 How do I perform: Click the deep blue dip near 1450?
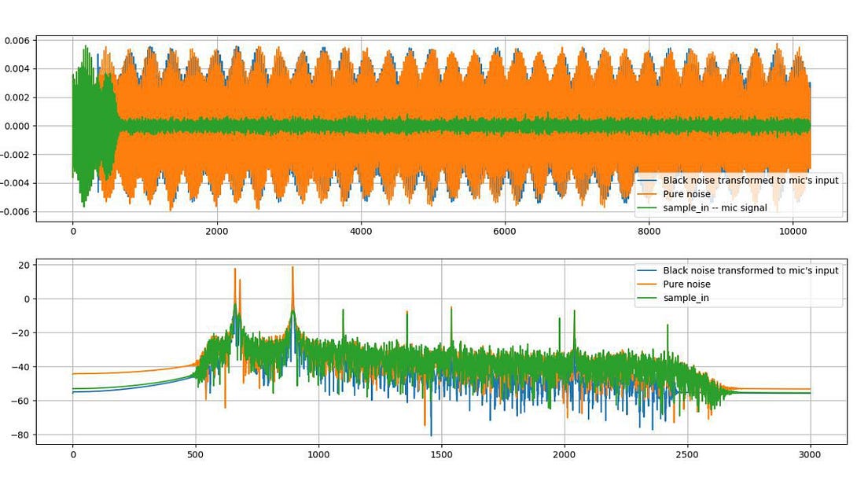tap(430, 432)
